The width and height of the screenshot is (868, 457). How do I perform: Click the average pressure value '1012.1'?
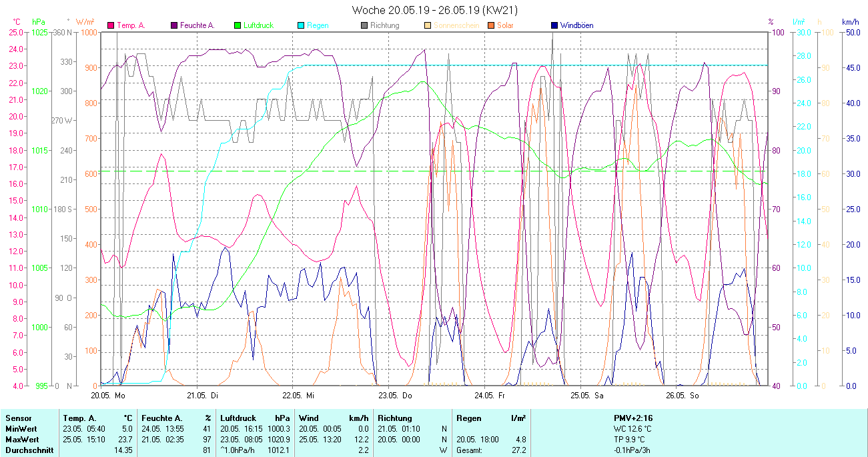pyautogui.click(x=278, y=450)
